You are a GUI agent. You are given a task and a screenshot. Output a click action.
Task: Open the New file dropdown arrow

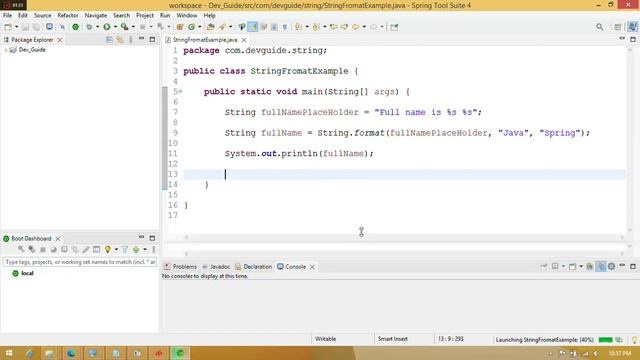coord(16,27)
